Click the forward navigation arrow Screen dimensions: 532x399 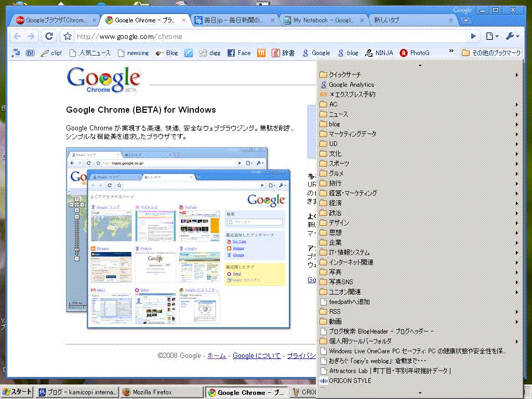click(31, 36)
